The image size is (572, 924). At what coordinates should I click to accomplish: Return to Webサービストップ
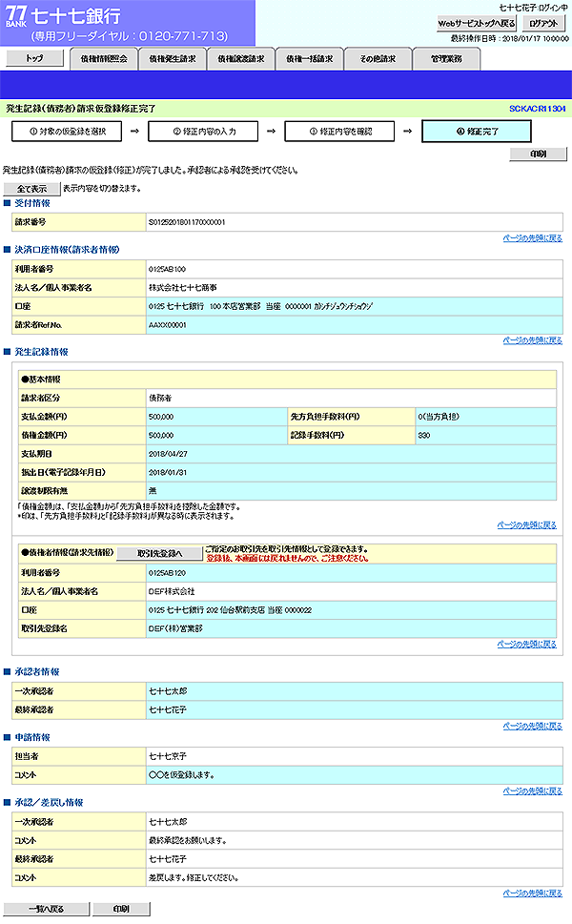(x=477, y=24)
